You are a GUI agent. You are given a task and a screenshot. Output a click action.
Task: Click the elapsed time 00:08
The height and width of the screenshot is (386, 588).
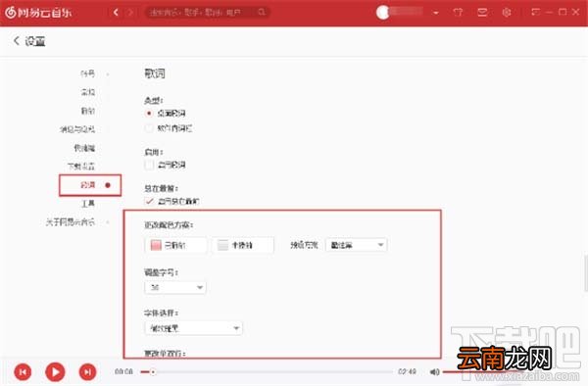tap(123, 371)
